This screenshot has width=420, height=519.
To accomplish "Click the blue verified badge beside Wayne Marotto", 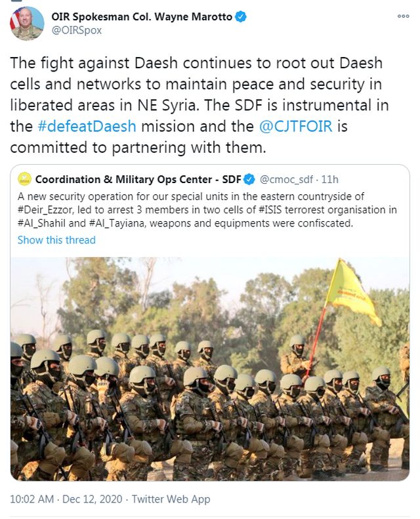I will (x=241, y=17).
